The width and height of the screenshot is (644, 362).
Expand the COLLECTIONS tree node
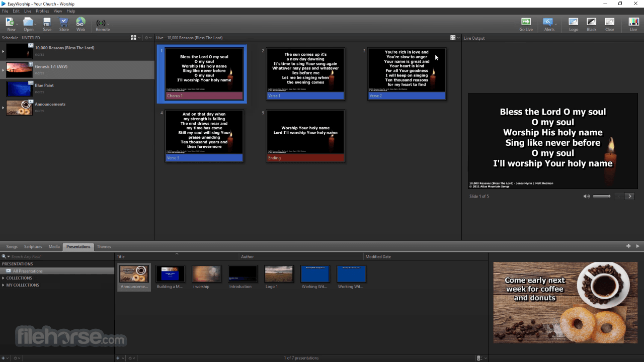(3, 278)
